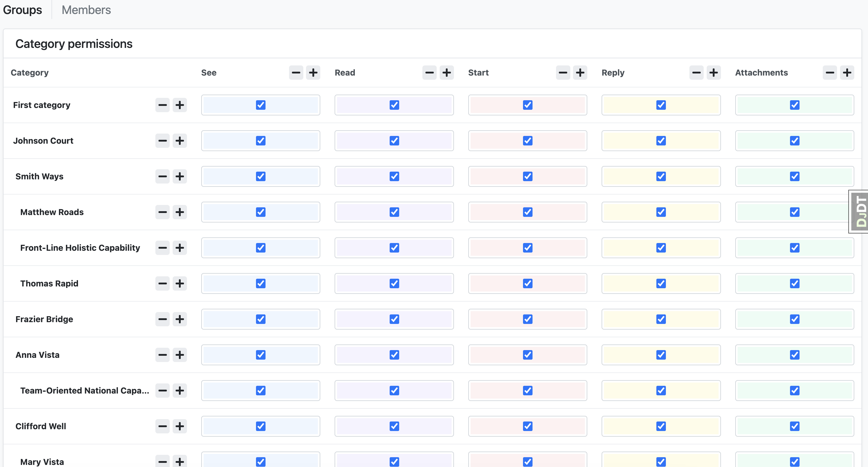Open the Members tab

coord(86,10)
